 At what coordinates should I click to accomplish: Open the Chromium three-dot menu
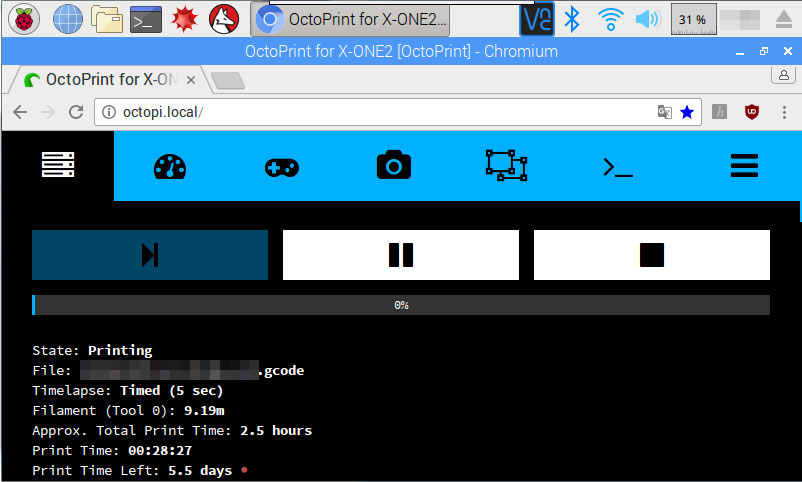(x=784, y=112)
